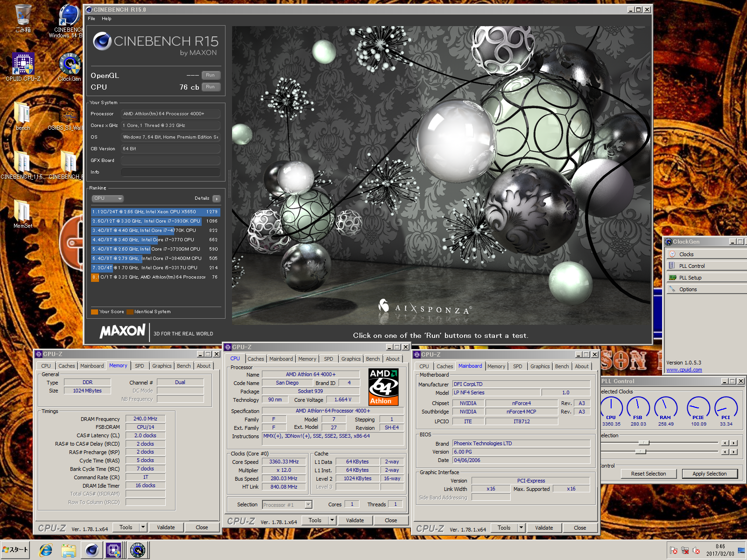Click the Action Center flag tray icon

(673, 551)
